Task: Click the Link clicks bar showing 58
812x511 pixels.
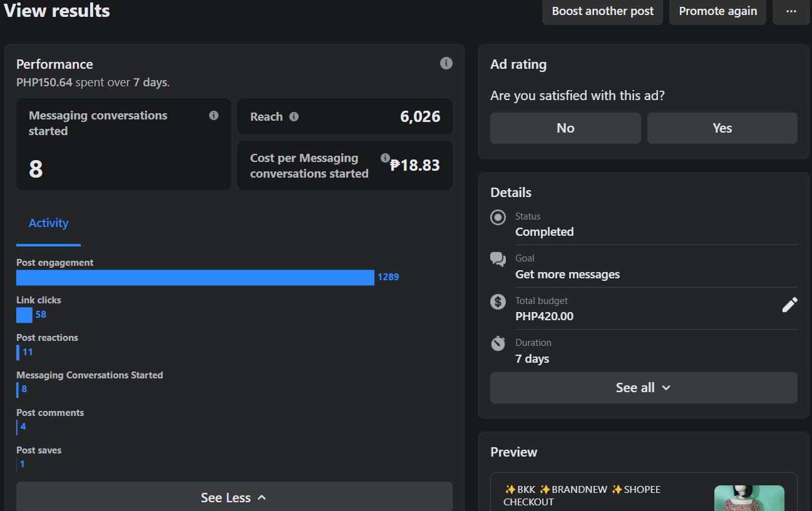Action: [x=24, y=315]
